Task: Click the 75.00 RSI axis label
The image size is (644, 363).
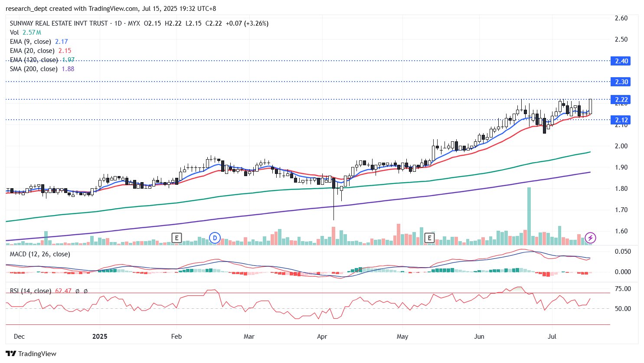Action: click(x=623, y=289)
